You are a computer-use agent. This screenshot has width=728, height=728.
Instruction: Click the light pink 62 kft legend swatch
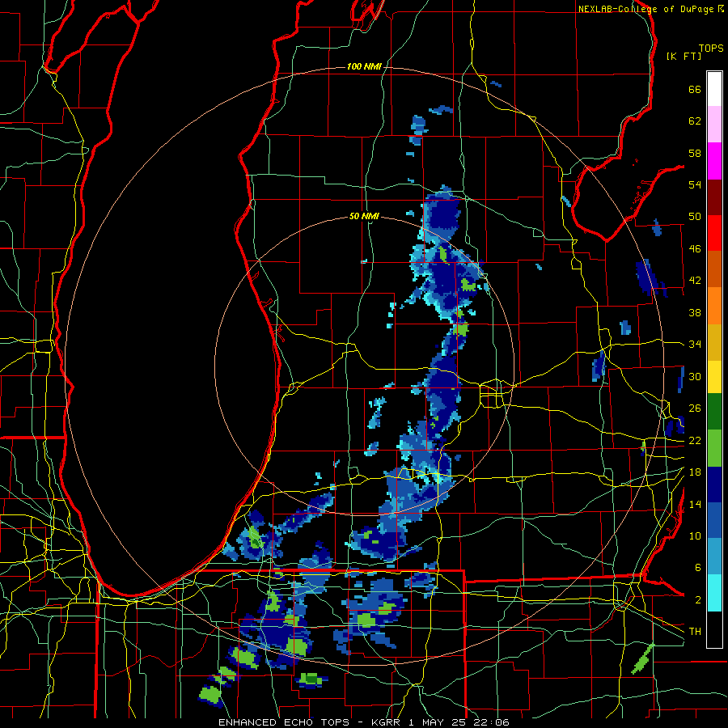click(714, 125)
